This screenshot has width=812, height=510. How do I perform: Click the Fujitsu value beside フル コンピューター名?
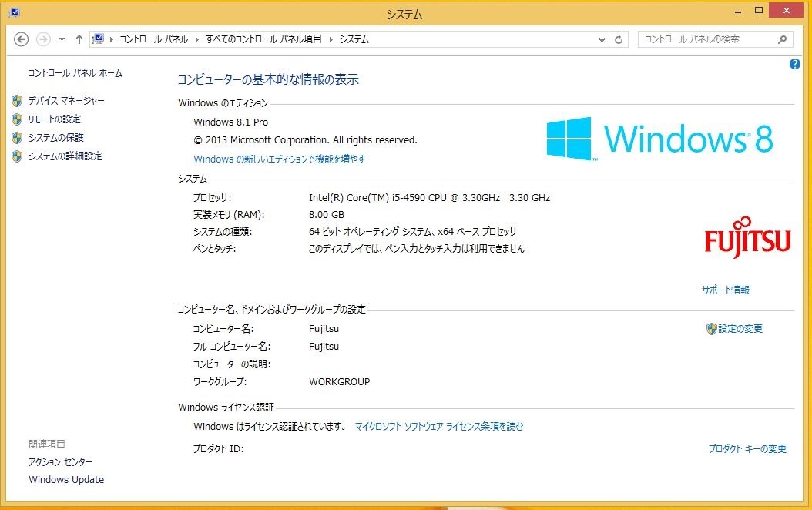coord(324,347)
